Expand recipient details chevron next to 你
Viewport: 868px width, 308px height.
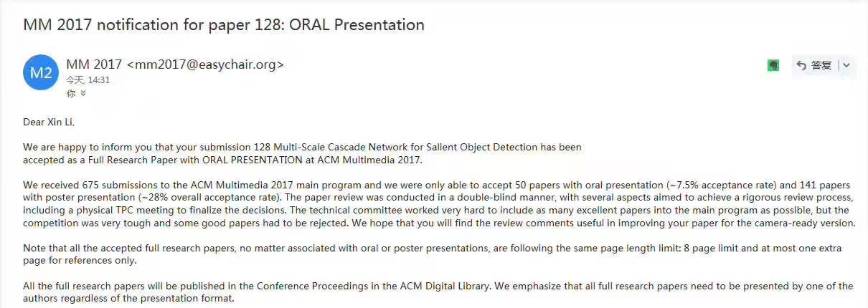[83, 93]
